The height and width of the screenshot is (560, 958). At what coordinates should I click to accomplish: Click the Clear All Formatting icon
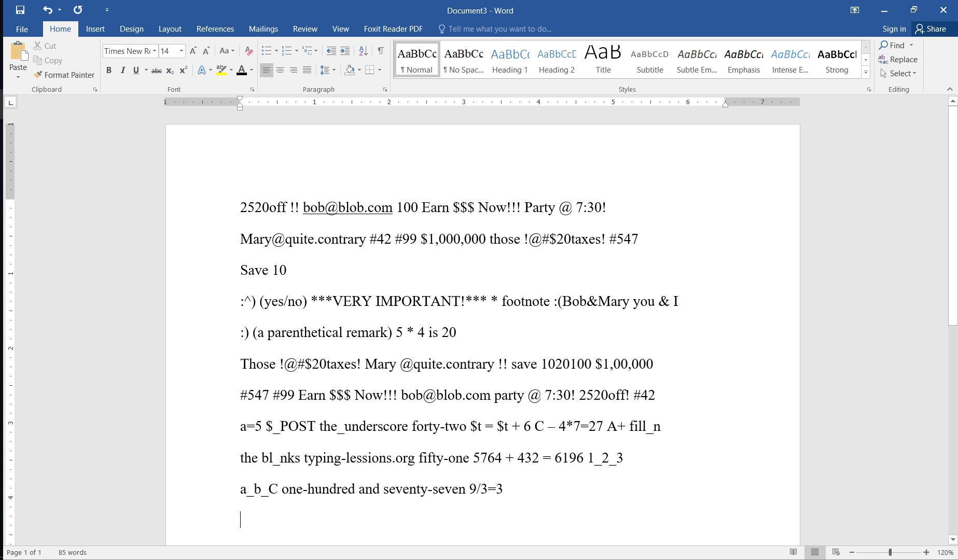[x=249, y=51]
